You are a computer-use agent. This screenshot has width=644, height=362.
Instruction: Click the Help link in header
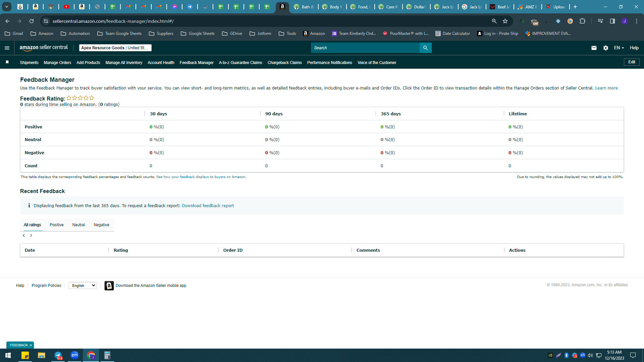(x=634, y=48)
